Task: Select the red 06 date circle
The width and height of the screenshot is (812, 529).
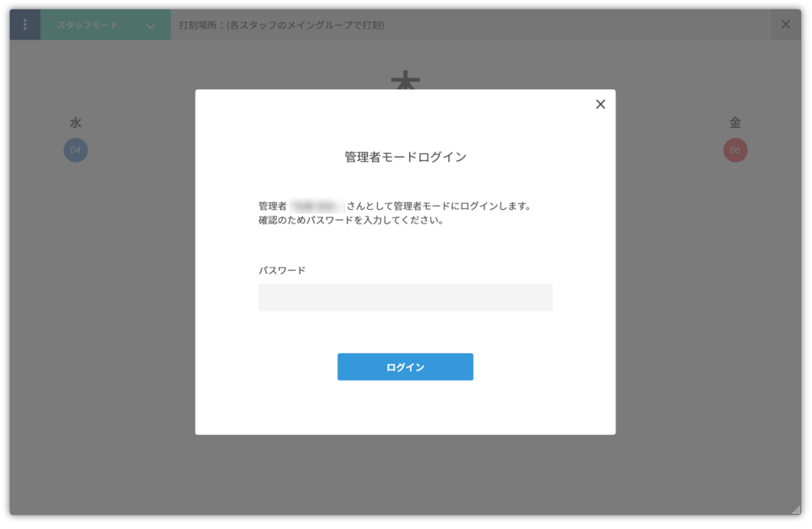Action: pyautogui.click(x=735, y=150)
